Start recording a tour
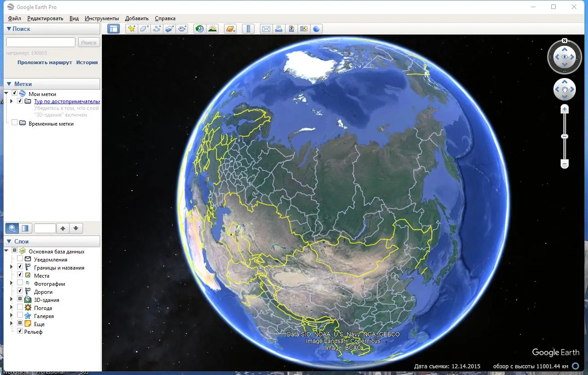Viewport: 588px width, 375px height. (x=182, y=28)
